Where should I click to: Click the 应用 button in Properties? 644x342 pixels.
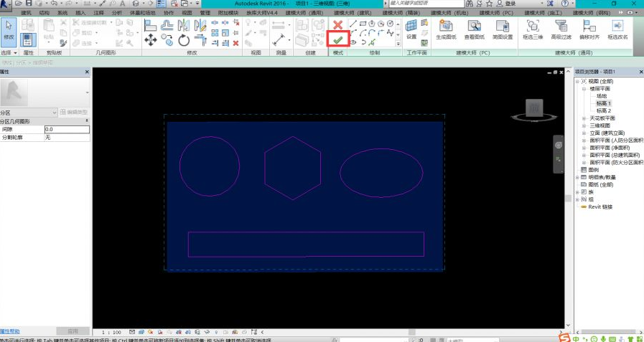click(x=73, y=331)
